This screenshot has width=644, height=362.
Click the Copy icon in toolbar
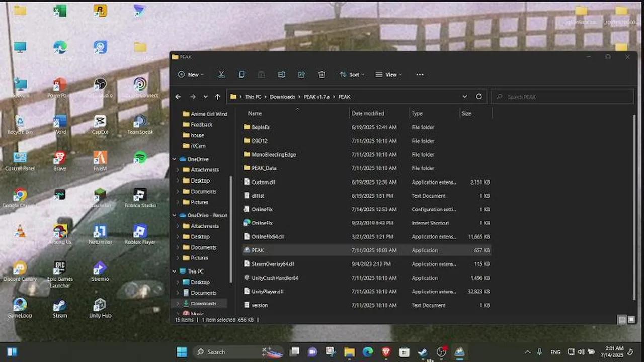point(242,75)
